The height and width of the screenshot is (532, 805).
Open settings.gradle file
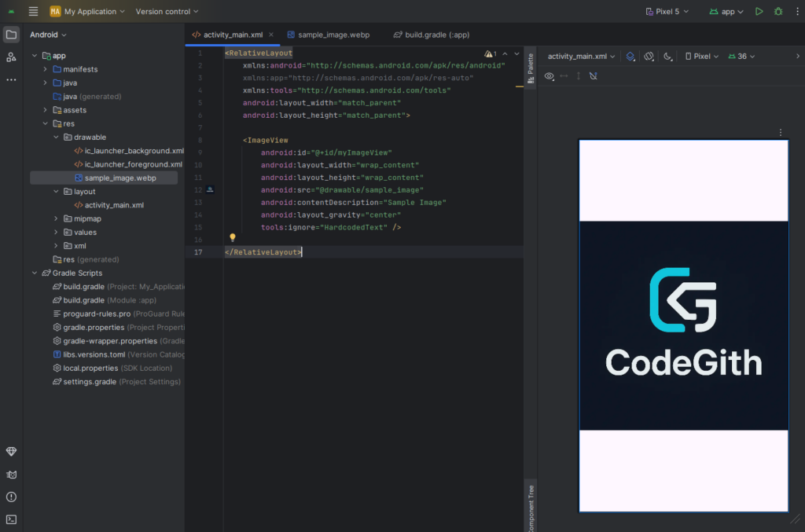coord(117,382)
